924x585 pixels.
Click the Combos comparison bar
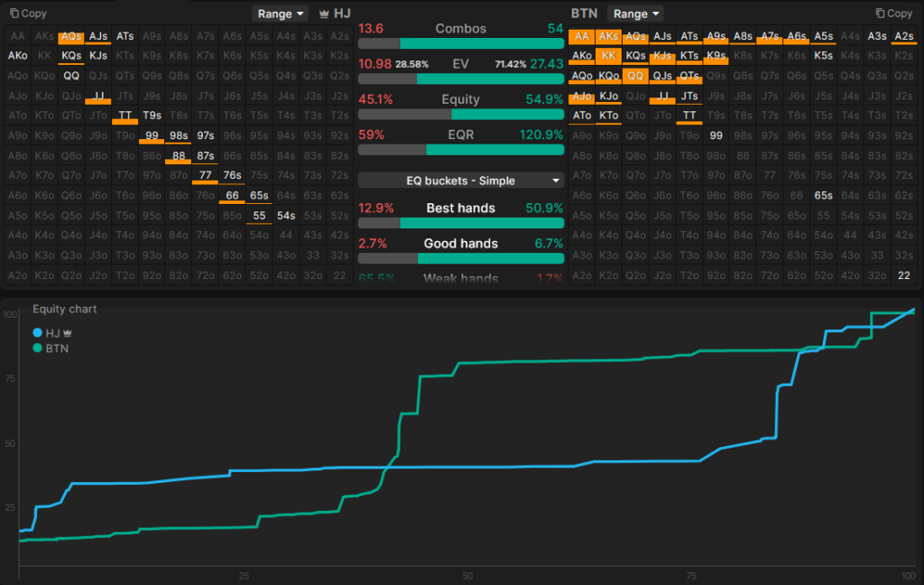(x=461, y=43)
